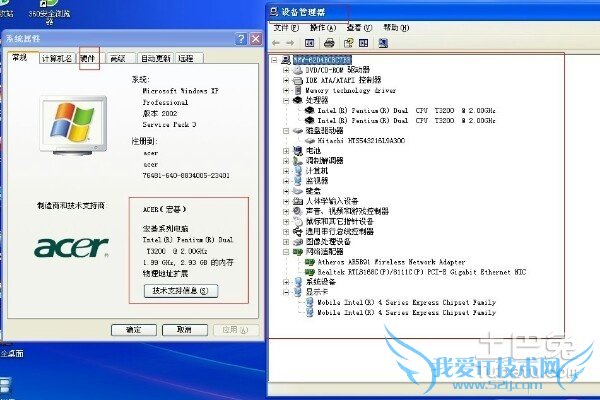Click 取消 Cancel button in System Properties

(184, 330)
